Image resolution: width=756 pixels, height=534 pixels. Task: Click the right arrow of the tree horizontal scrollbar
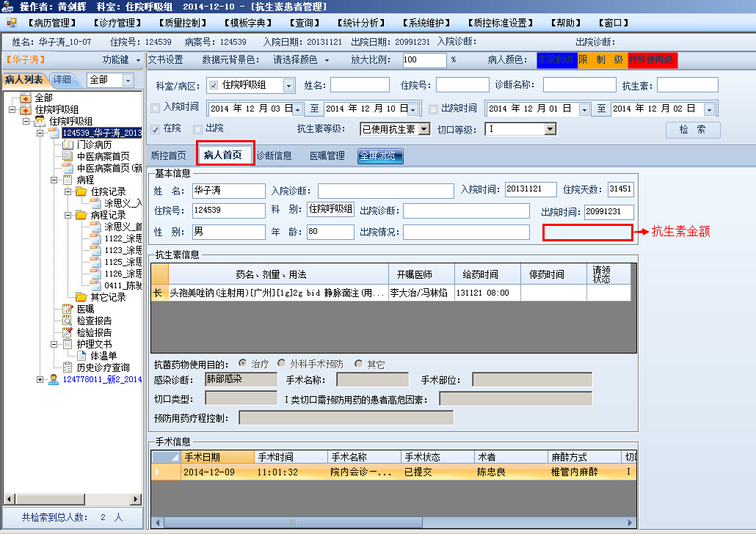[137, 499]
